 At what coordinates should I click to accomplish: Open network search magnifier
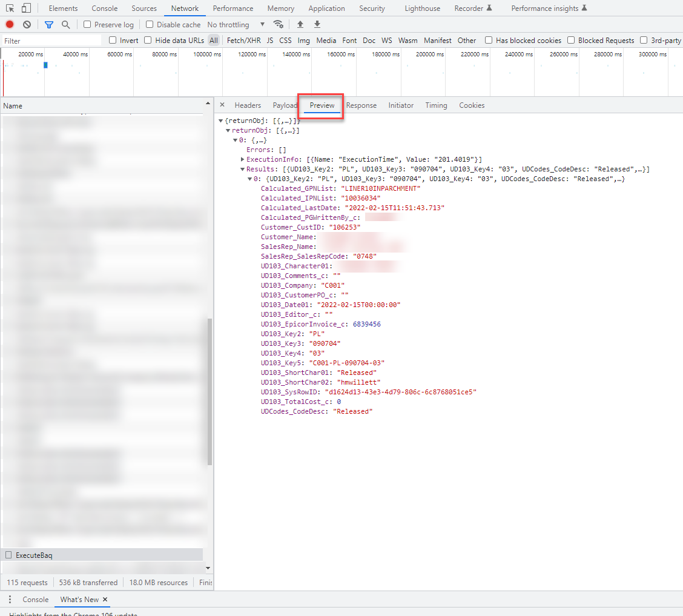coord(65,24)
